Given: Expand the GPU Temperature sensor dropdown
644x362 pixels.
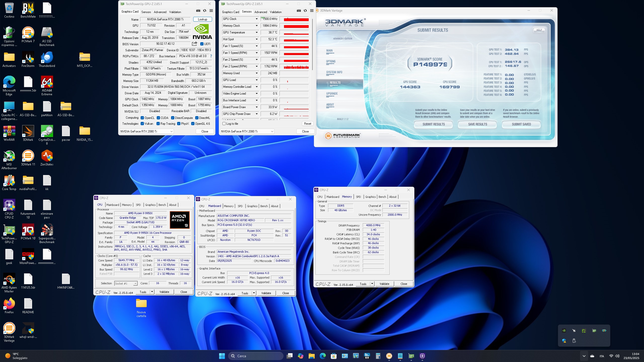Looking at the screenshot, I should pos(257,32).
